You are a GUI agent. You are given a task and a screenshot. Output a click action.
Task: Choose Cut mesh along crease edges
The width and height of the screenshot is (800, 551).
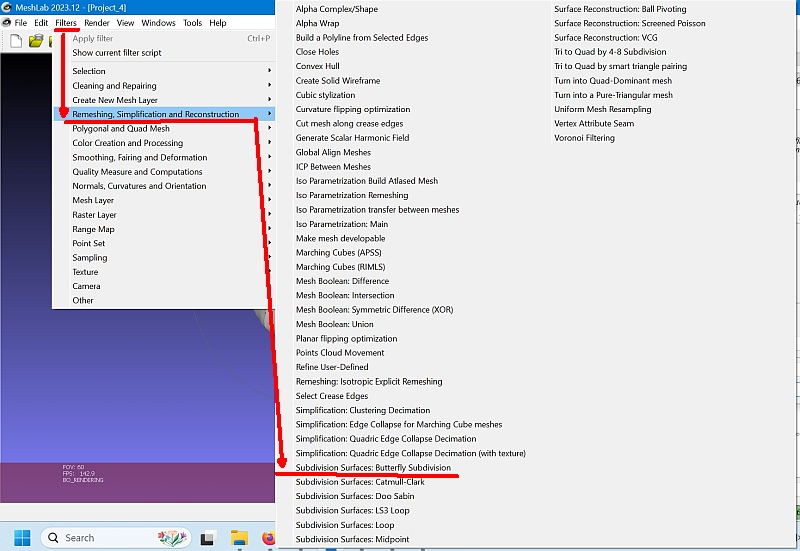(349, 123)
